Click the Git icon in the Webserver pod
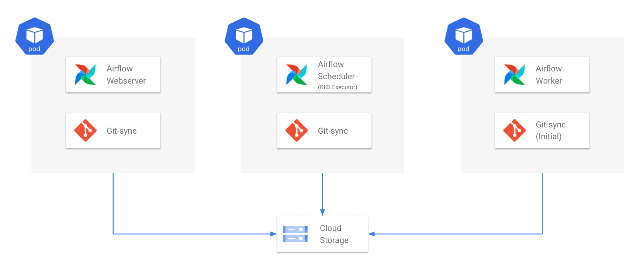The height and width of the screenshot is (260, 644). coord(85,130)
